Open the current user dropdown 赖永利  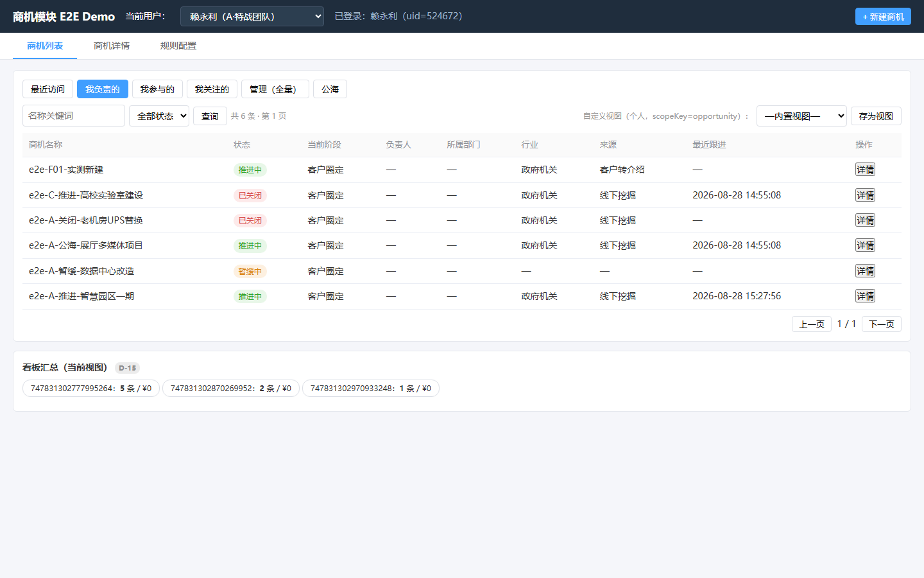point(252,17)
